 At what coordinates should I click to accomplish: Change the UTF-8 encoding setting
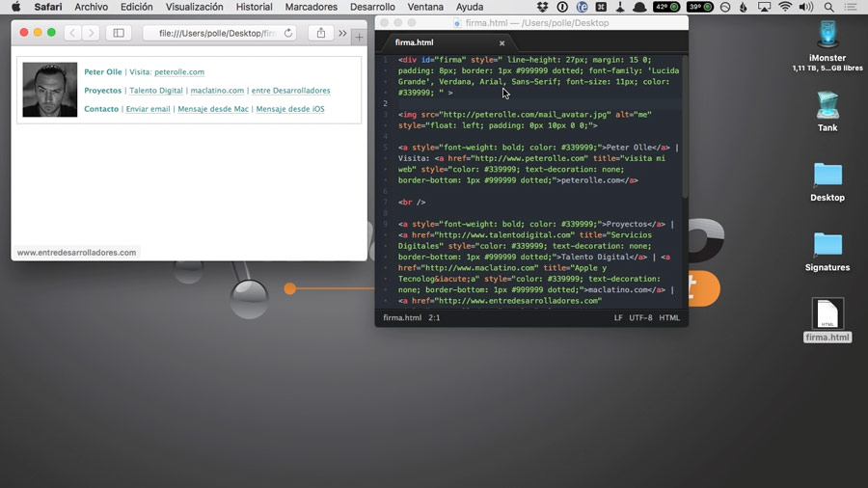pos(640,317)
